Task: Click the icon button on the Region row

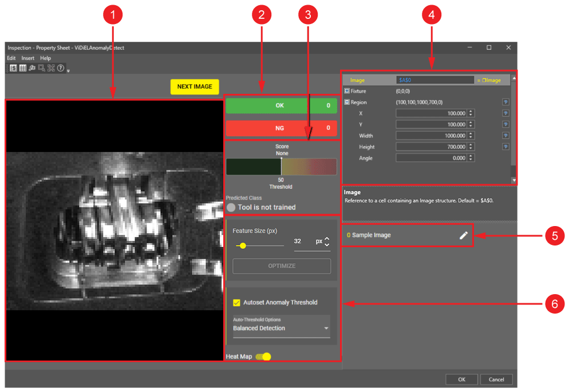Action: pos(505,102)
